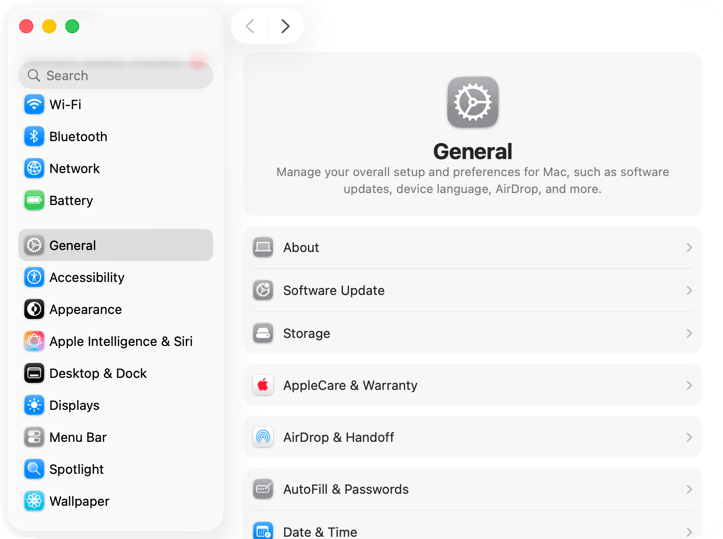Click the large General header icon
723x539 pixels.
click(x=473, y=102)
